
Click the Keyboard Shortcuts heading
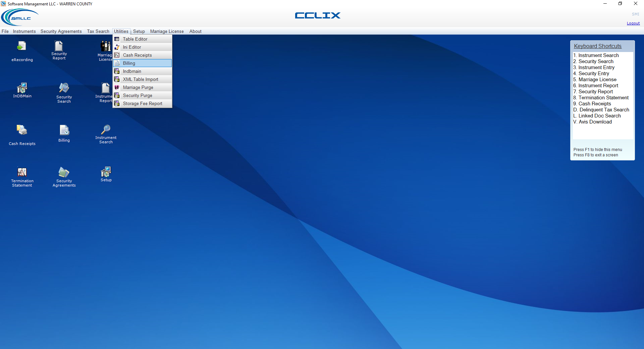point(597,46)
